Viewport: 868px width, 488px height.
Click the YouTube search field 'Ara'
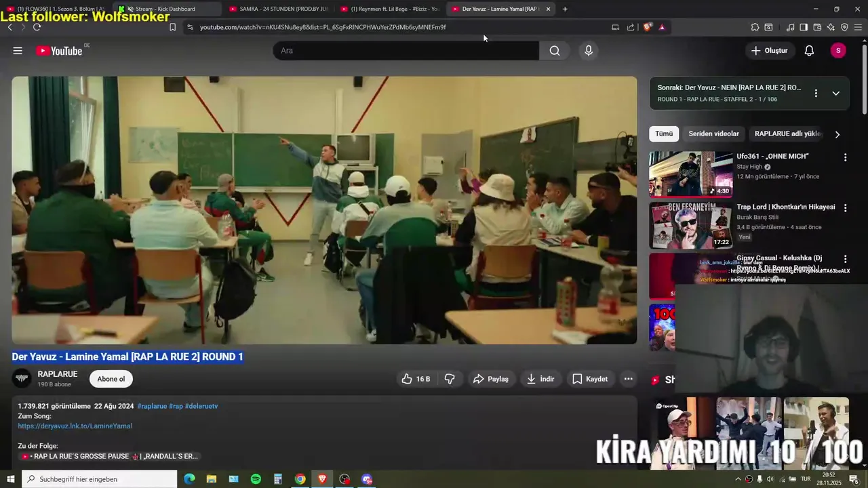click(x=406, y=51)
